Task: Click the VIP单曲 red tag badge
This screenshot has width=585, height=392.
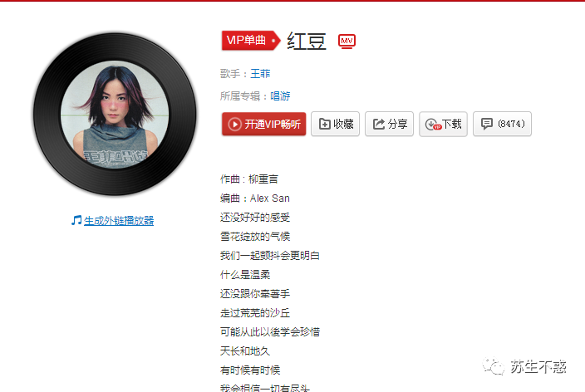Action: (251, 41)
